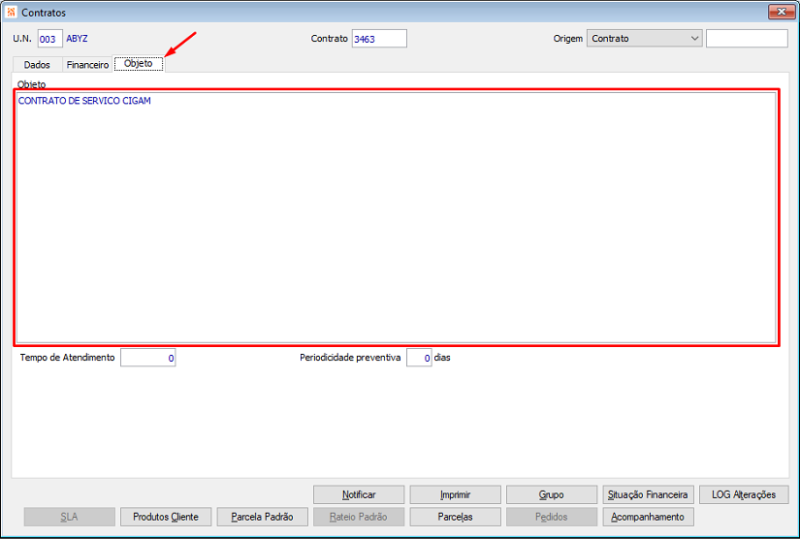Open Produtos Cliente
800x539 pixels.
(166, 517)
